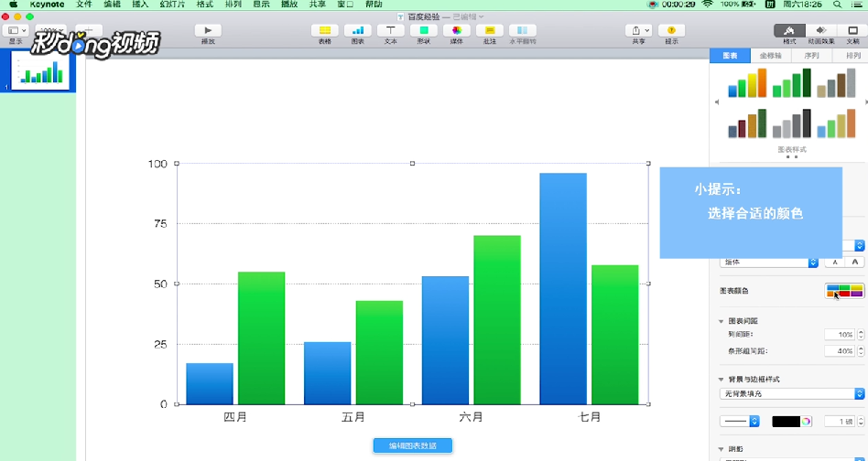This screenshot has width=868, height=461.
Task: Open the View (显示) toolbar menu
Action: [17, 30]
